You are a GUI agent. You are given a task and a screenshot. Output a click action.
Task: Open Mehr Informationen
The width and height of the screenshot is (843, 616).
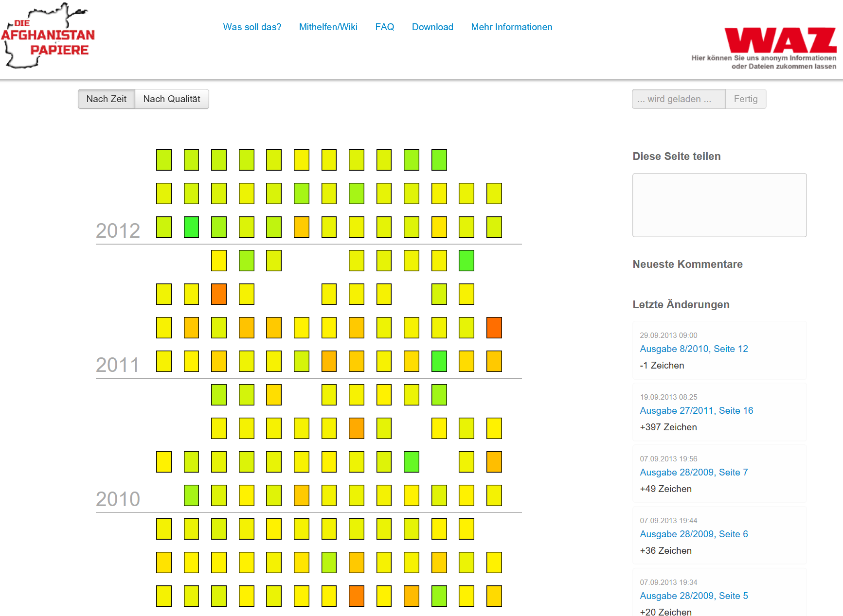512,27
